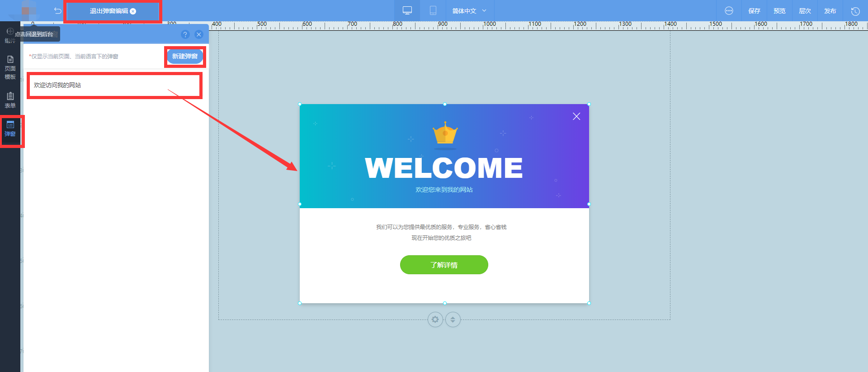The height and width of the screenshot is (372, 868).
Task: Open help in popup panel
Action: (185, 34)
